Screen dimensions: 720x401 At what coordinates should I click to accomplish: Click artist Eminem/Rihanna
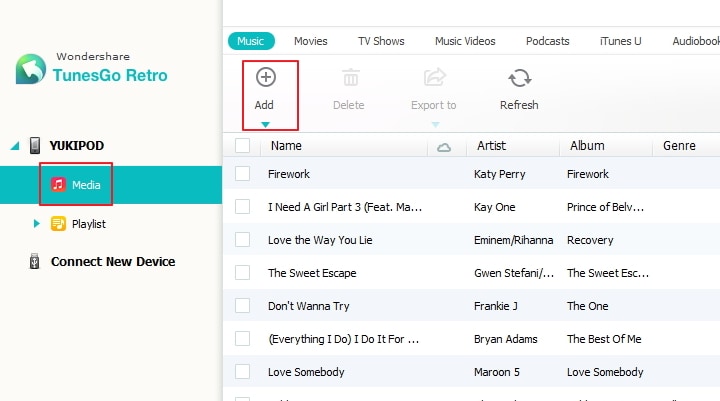(x=513, y=240)
